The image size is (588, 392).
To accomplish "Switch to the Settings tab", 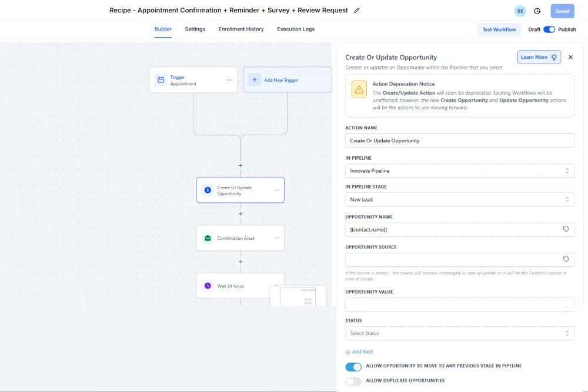I will [x=195, y=29].
